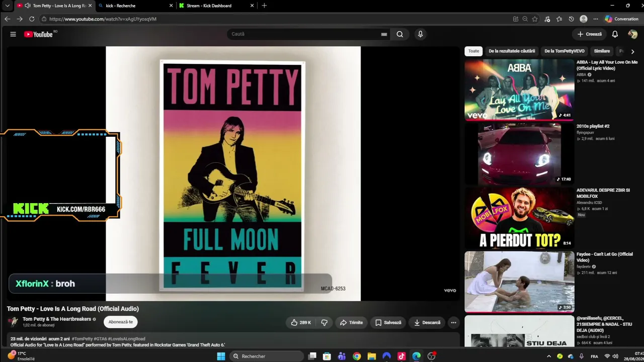Close the Tom Petty YouTube tab
The height and width of the screenshot is (362, 644).
click(90, 6)
